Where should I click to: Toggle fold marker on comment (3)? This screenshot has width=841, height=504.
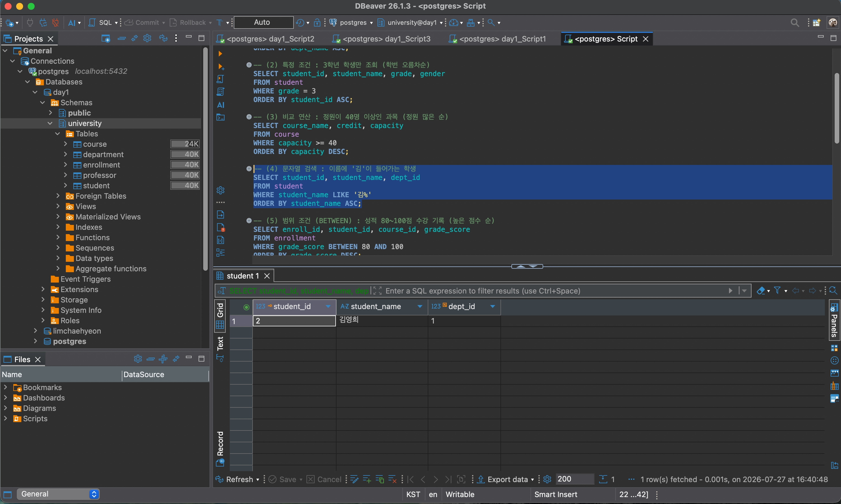click(249, 117)
